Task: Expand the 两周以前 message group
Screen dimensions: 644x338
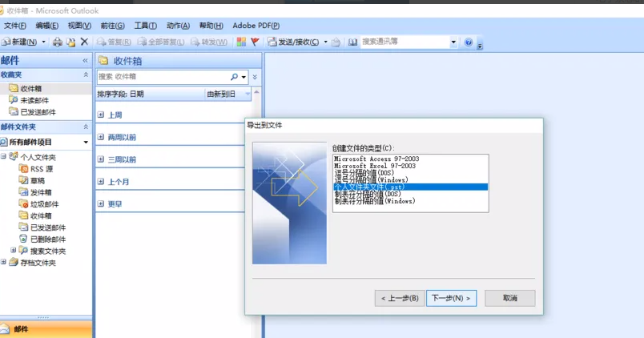Action: tap(101, 137)
